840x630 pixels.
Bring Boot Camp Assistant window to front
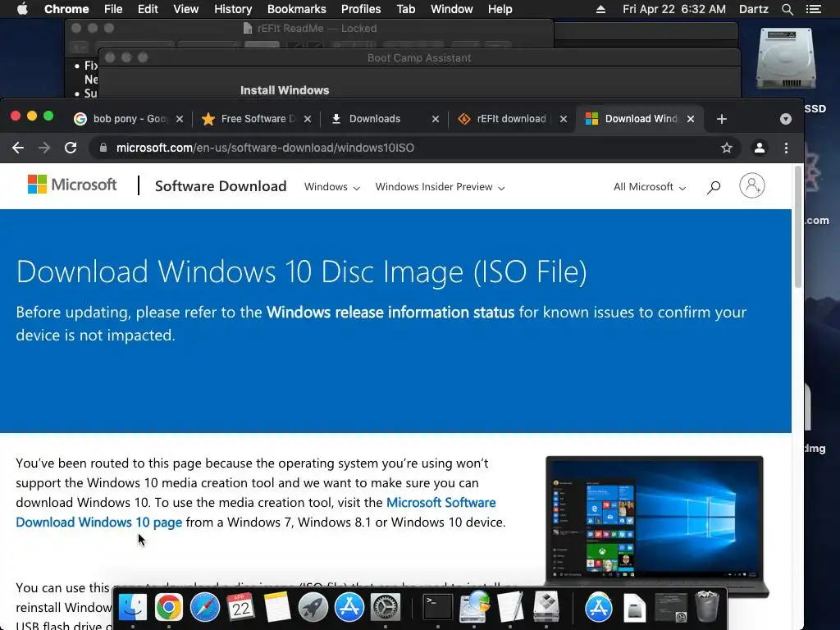419,58
